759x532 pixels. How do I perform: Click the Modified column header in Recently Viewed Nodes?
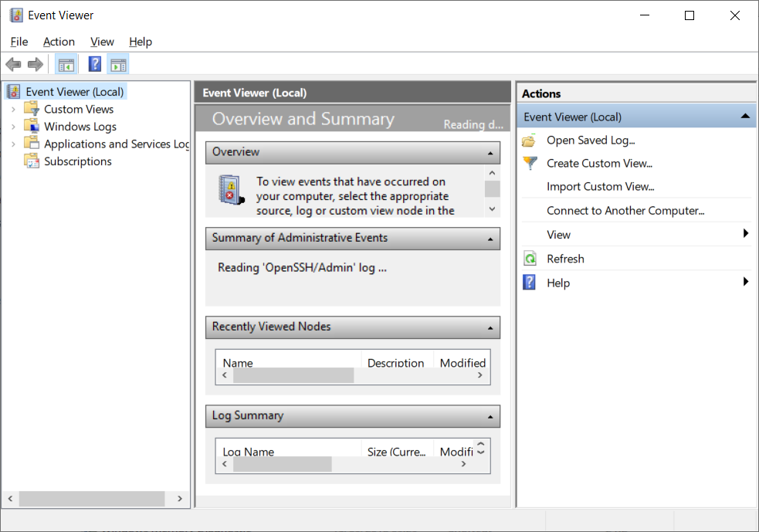(463, 363)
